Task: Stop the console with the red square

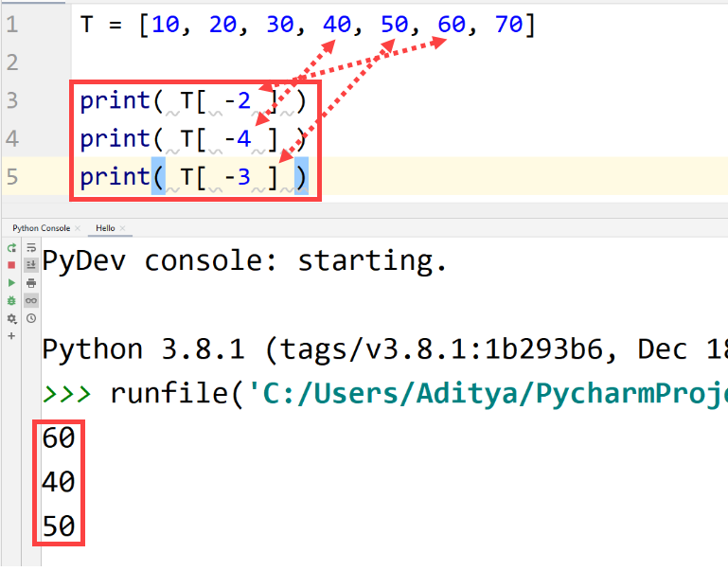Action: pyautogui.click(x=11, y=265)
